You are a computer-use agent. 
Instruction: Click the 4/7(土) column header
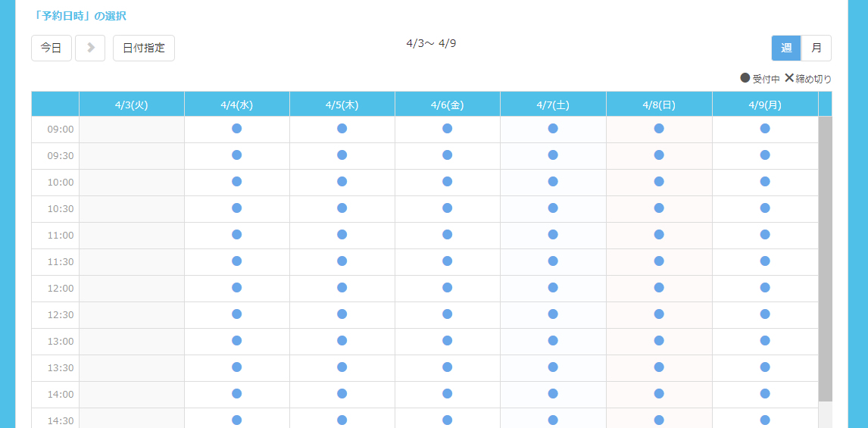[x=553, y=105]
